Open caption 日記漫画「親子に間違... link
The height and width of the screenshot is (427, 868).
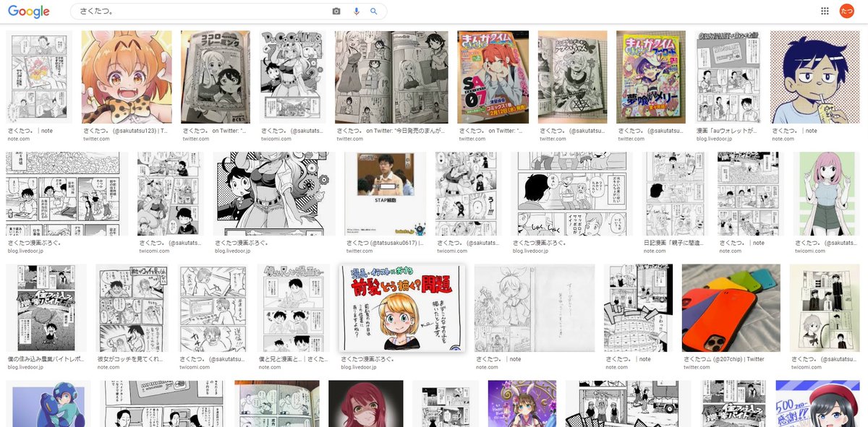[674, 243]
